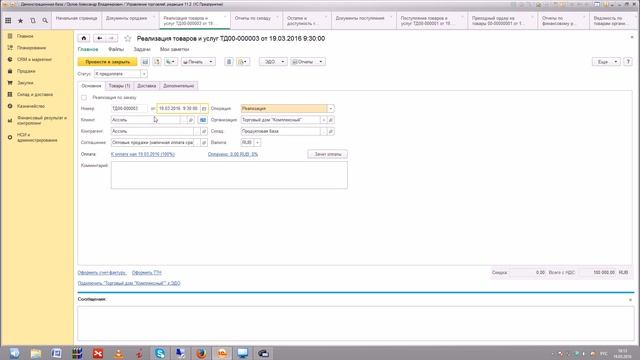This screenshot has height=360, width=640.
Task: Select the Основное tab
Action: pos(91,86)
